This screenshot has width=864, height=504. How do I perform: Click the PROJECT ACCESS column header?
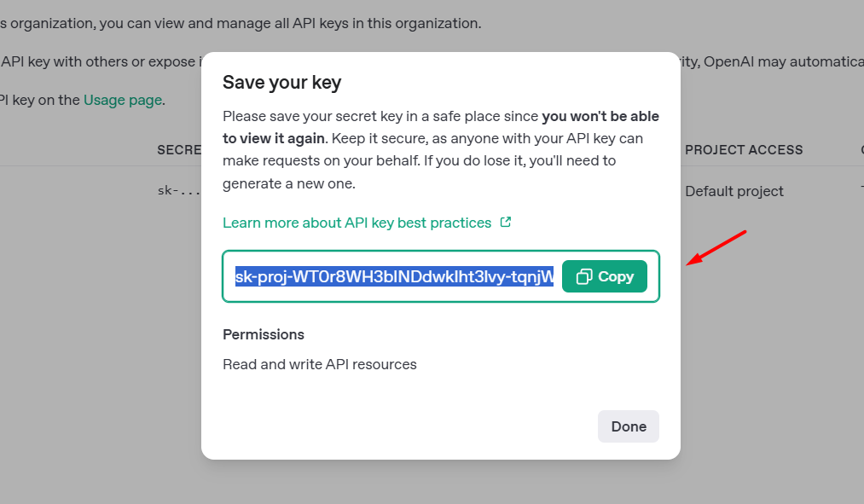pos(744,150)
